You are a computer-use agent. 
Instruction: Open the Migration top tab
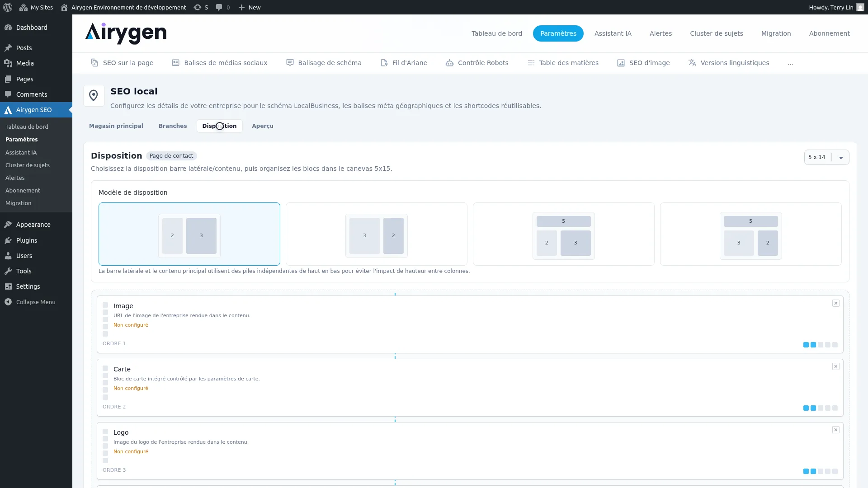point(776,33)
